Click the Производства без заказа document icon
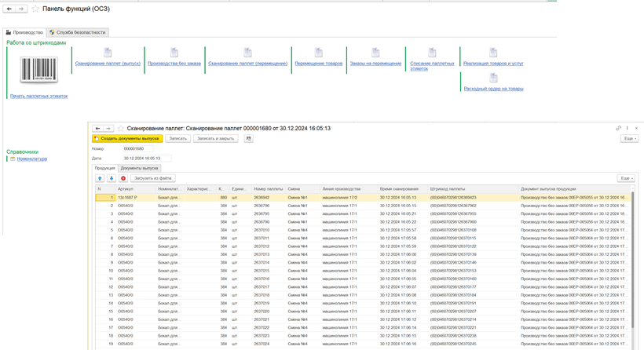This screenshot has height=350, width=644. coord(174,53)
